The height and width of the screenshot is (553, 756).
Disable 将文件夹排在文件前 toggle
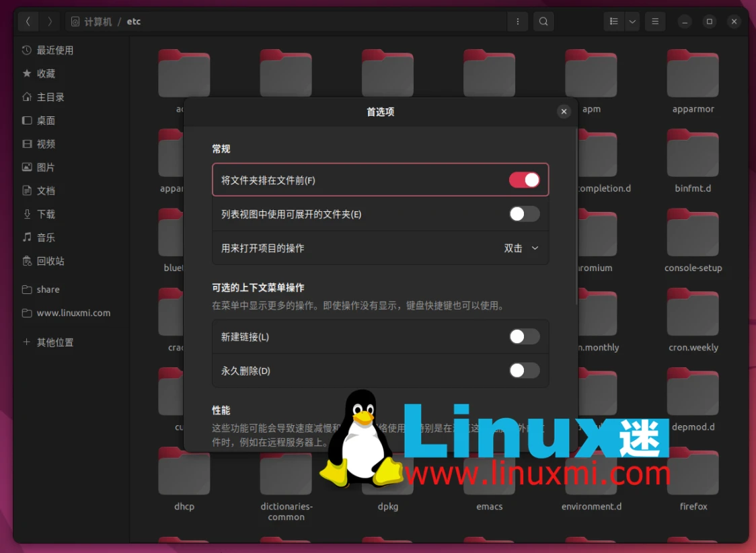[x=524, y=180]
